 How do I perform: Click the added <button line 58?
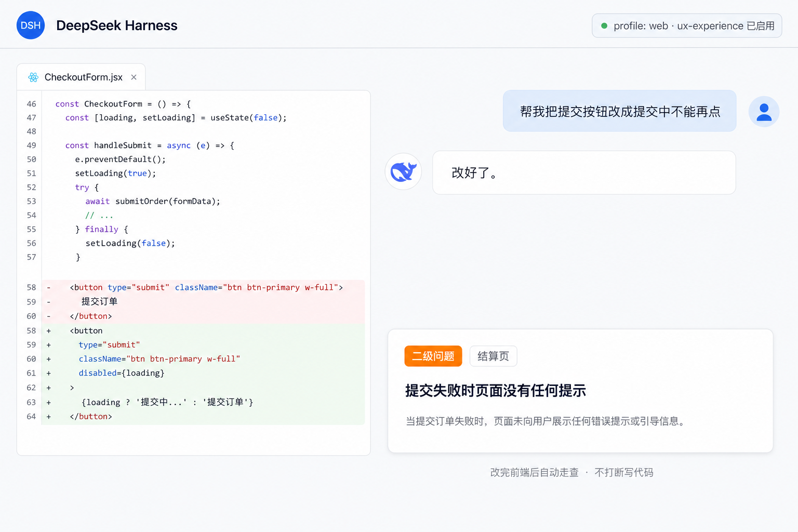tap(86, 331)
